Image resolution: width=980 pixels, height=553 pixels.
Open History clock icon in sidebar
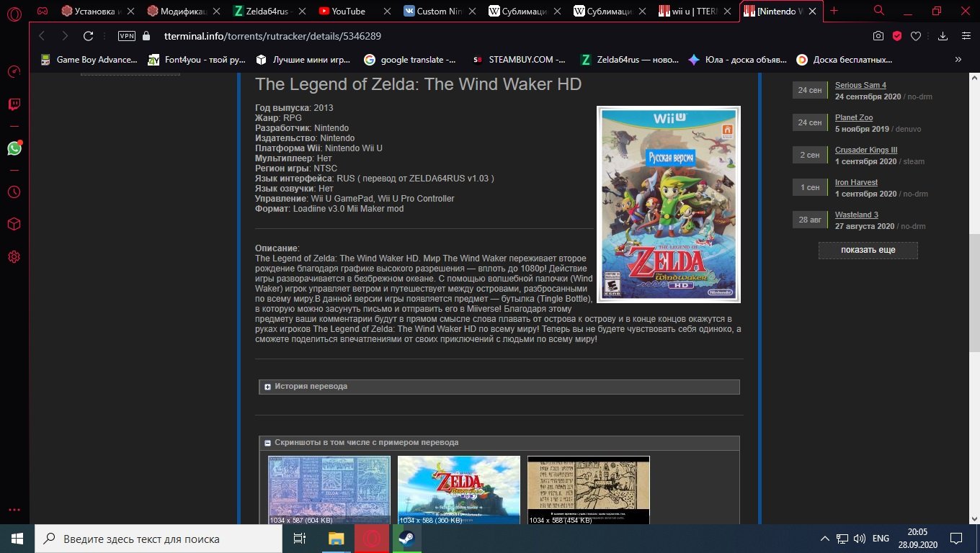click(14, 192)
